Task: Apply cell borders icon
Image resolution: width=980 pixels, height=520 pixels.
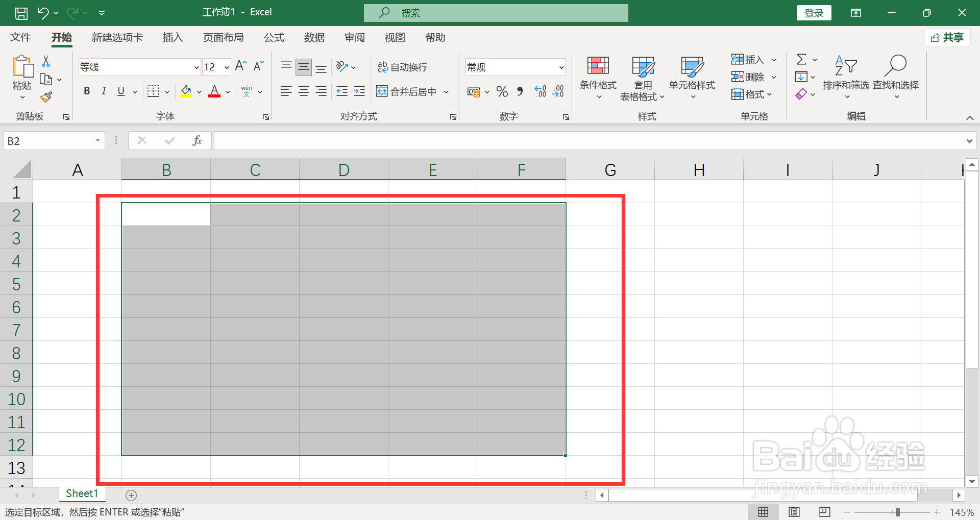Action: [x=153, y=91]
